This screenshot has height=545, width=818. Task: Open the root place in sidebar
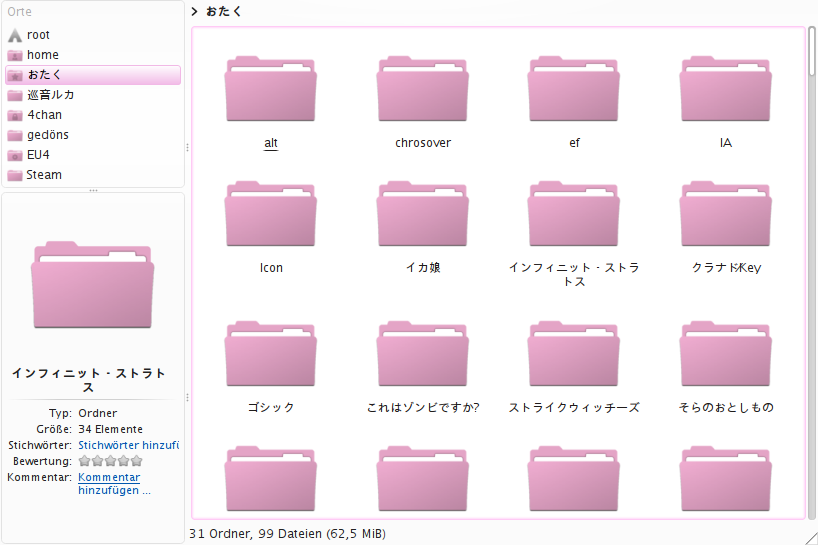[93, 35]
